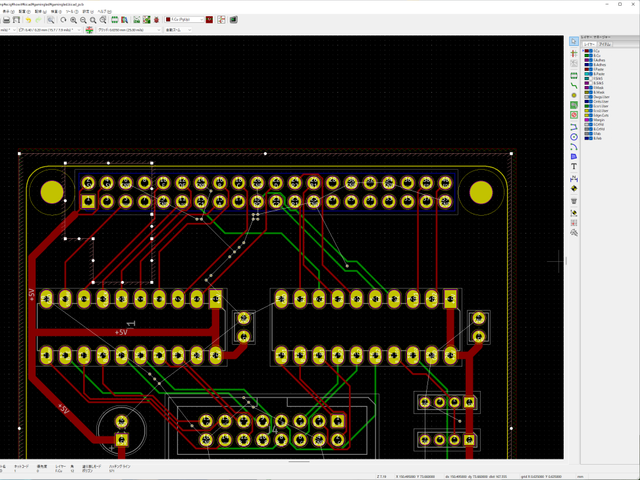The width and height of the screenshot is (640, 480).
Task: Click the Save board icon
Action: point(6,19)
